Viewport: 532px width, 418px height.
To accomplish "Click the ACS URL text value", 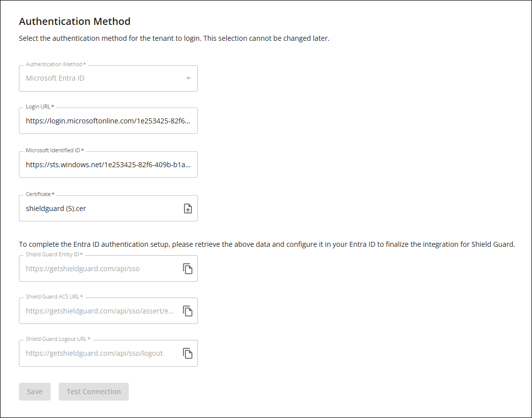I will pos(100,311).
